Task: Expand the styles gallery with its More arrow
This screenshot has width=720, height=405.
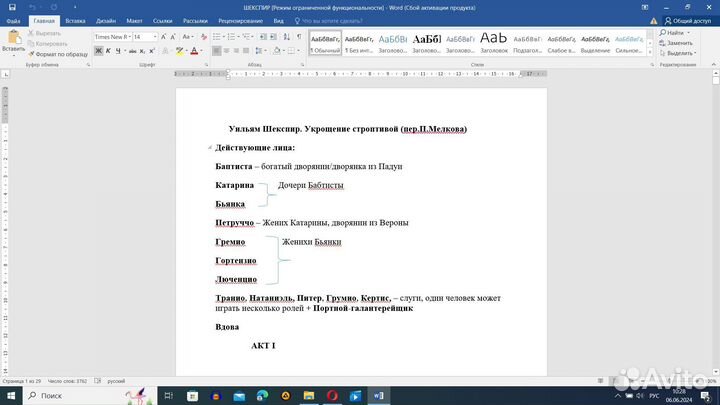Action: click(650, 52)
